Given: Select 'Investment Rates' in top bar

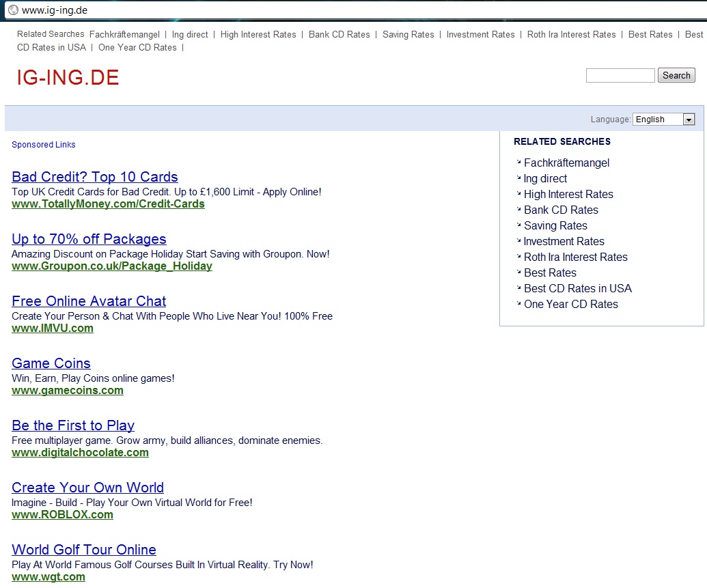Looking at the screenshot, I should pyautogui.click(x=480, y=35).
